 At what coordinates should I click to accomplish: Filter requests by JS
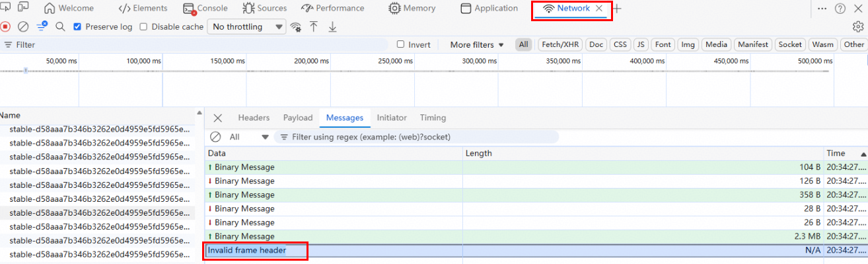[x=641, y=44]
